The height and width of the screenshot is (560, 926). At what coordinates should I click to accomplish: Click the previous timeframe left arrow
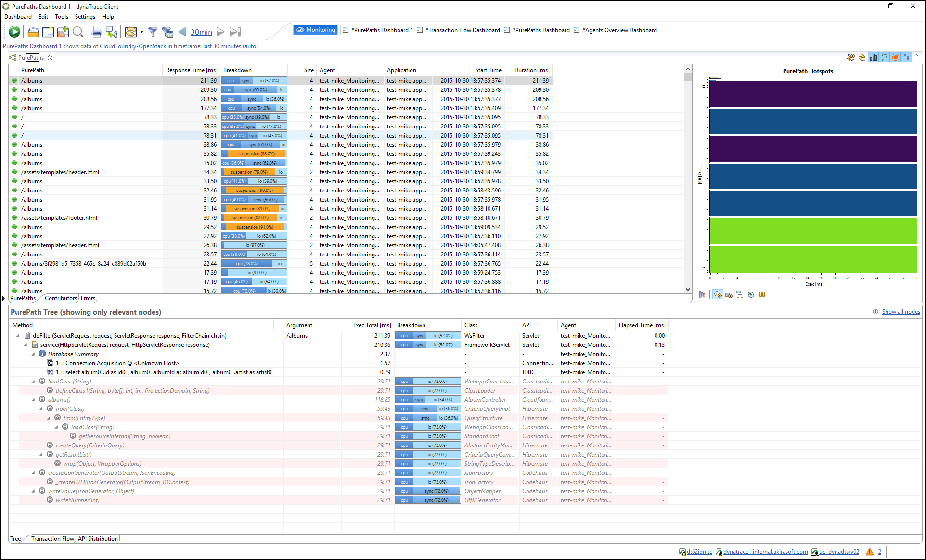182,32
